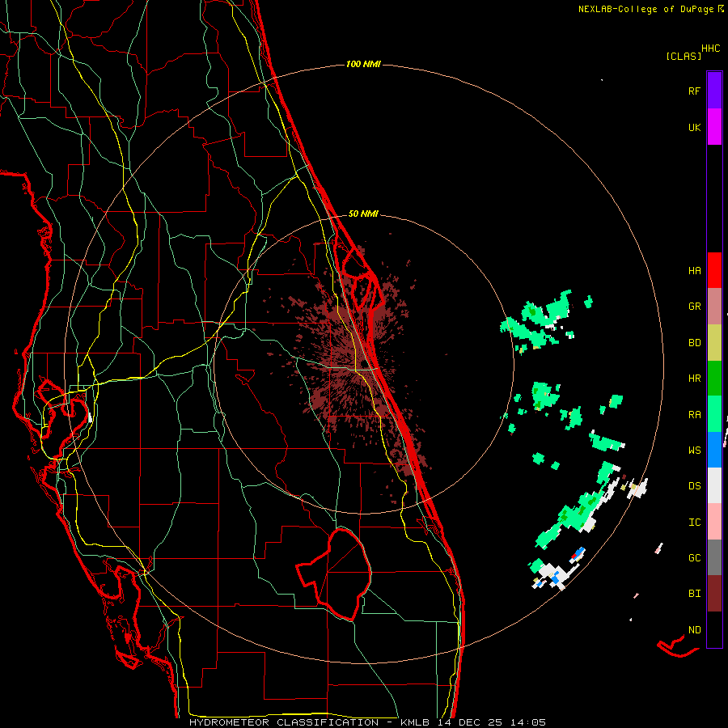Click the [CLAS] legend header
Image resolution: width=728 pixels, height=728 pixels.
(x=684, y=56)
